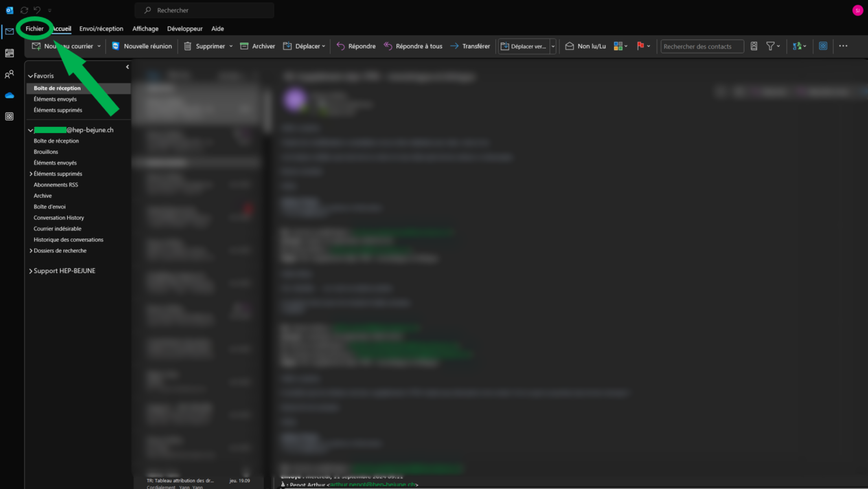868x489 pixels.
Task: Toggle Non lu/Lu read status
Action: 585,46
